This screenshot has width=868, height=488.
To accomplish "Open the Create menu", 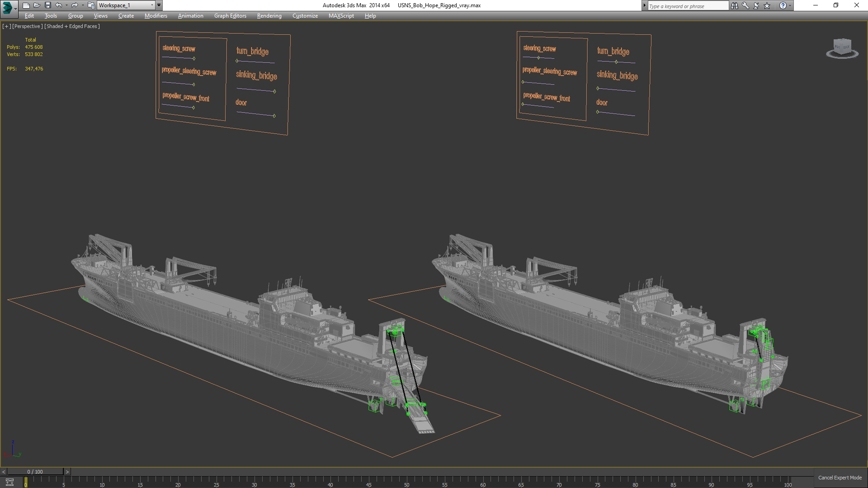I will [126, 16].
